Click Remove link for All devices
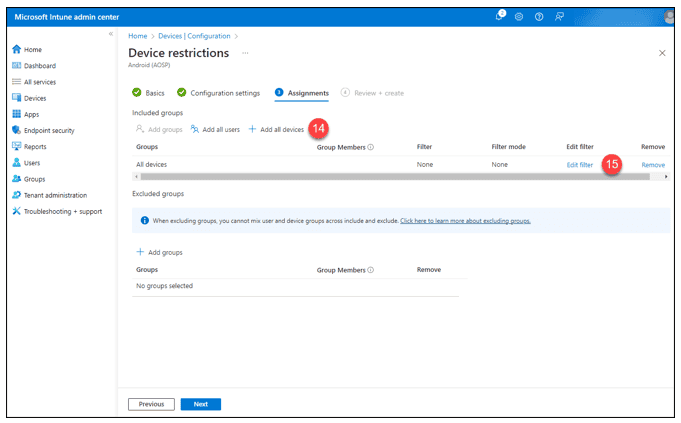Image resolution: width=681 pixels, height=423 pixels. [x=653, y=165]
